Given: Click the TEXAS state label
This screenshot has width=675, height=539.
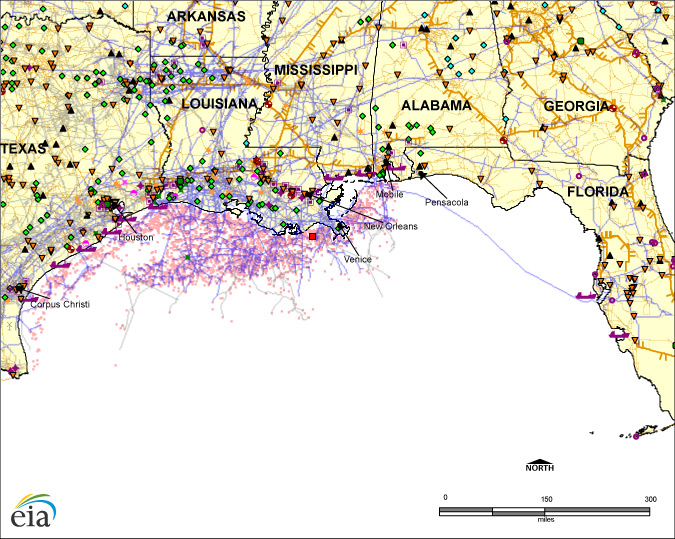Looking at the screenshot, I should [23, 149].
